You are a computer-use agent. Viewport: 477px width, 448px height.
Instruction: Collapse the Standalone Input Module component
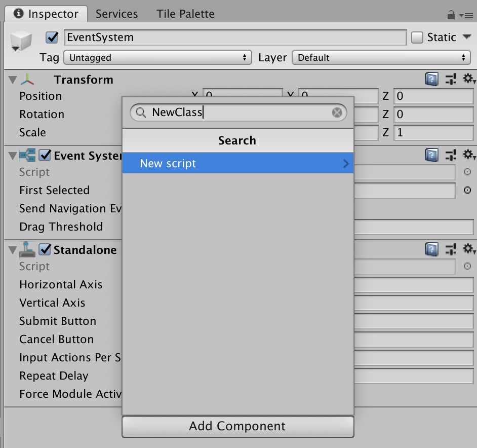[x=13, y=250]
